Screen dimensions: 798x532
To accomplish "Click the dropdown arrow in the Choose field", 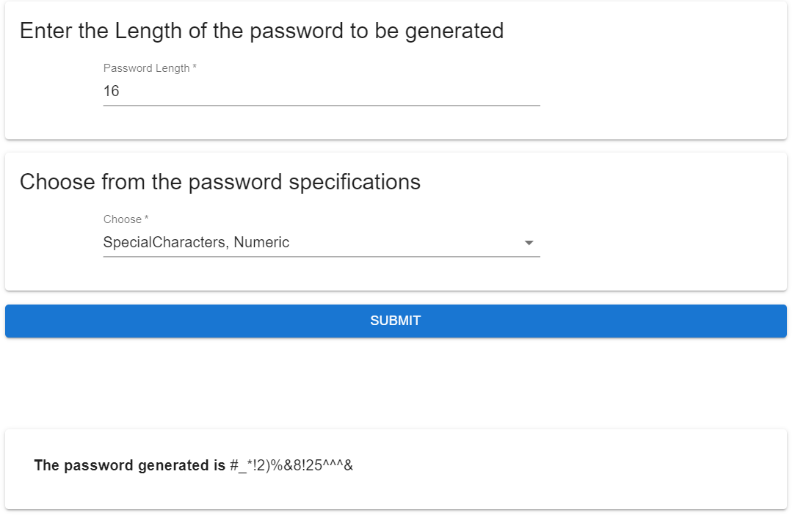I will click(x=529, y=243).
